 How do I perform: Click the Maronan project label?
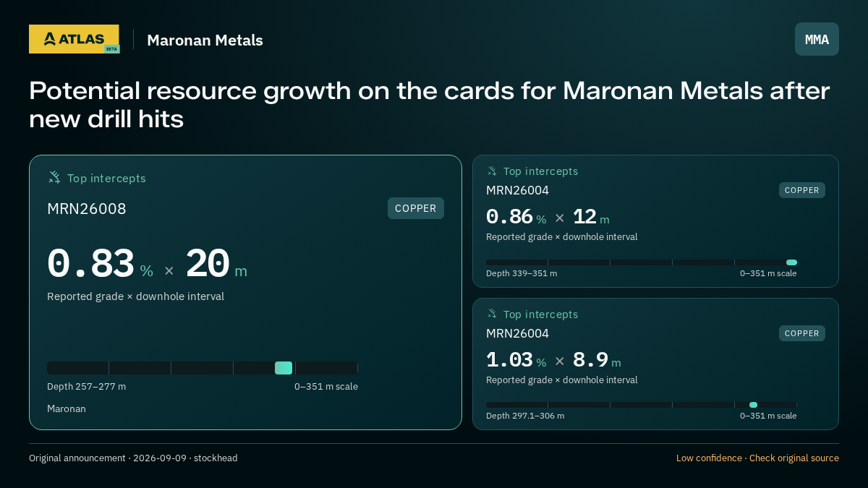(67, 409)
